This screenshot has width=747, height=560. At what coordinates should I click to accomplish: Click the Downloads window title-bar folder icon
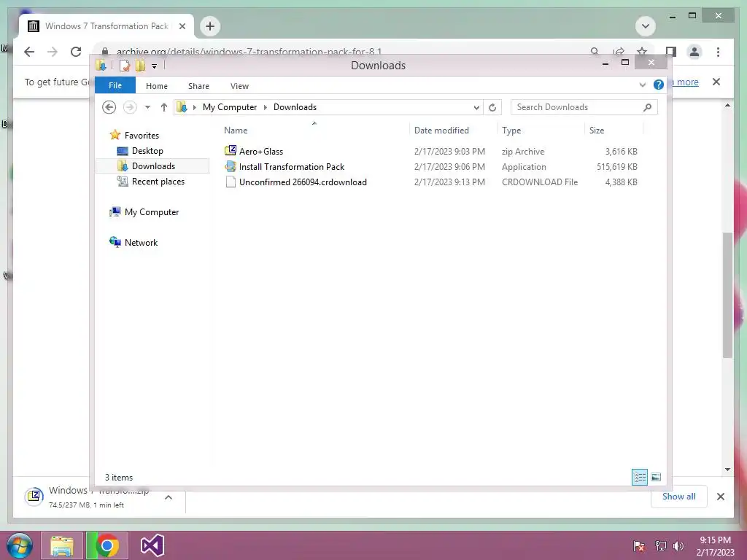pyautogui.click(x=101, y=65)
